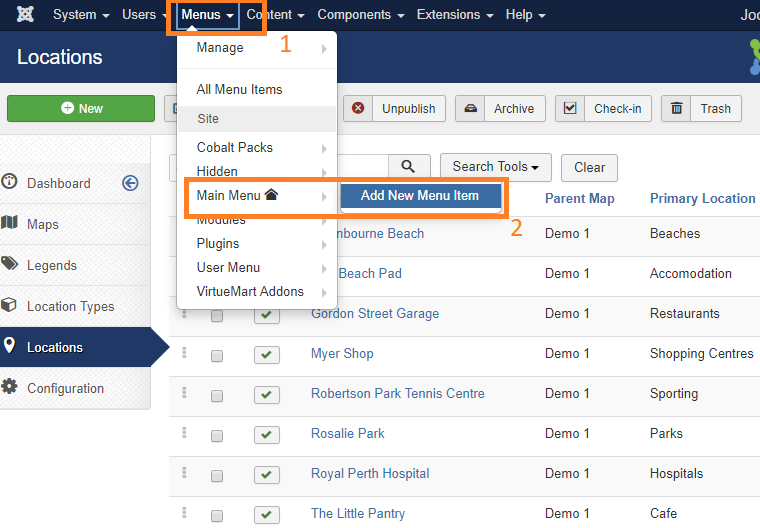
Task: Toggle published status of Rosalie Park
Action: pyautogui.click(x=267, y=435)
